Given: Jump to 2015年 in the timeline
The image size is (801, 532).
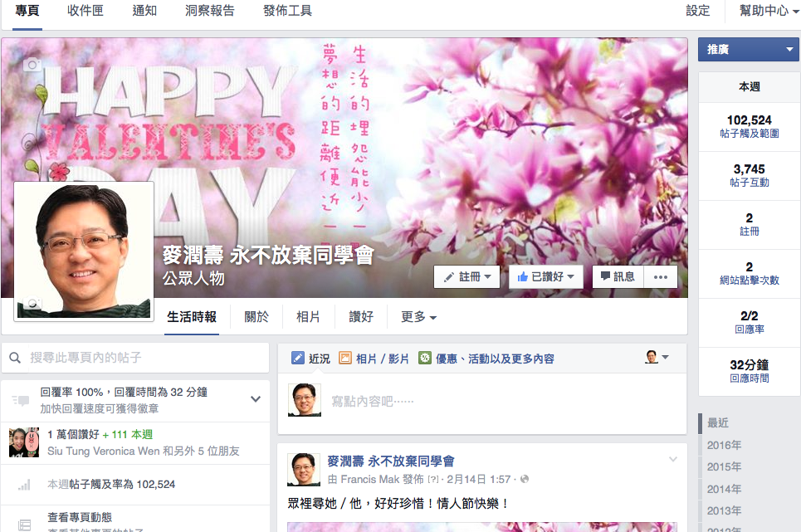Looking at the screenshot, I should pos(725,466).
